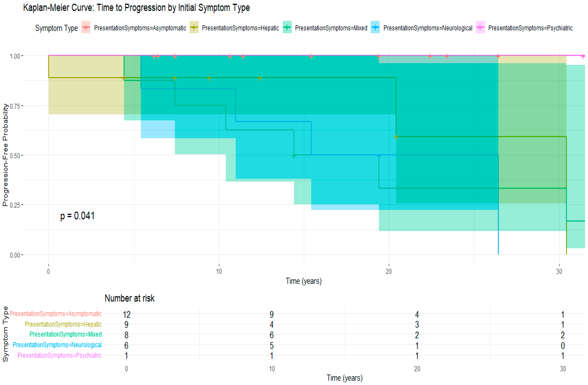Click the Hepatic legend key icon
588x385 pixels.
click(x=194, y=27)
